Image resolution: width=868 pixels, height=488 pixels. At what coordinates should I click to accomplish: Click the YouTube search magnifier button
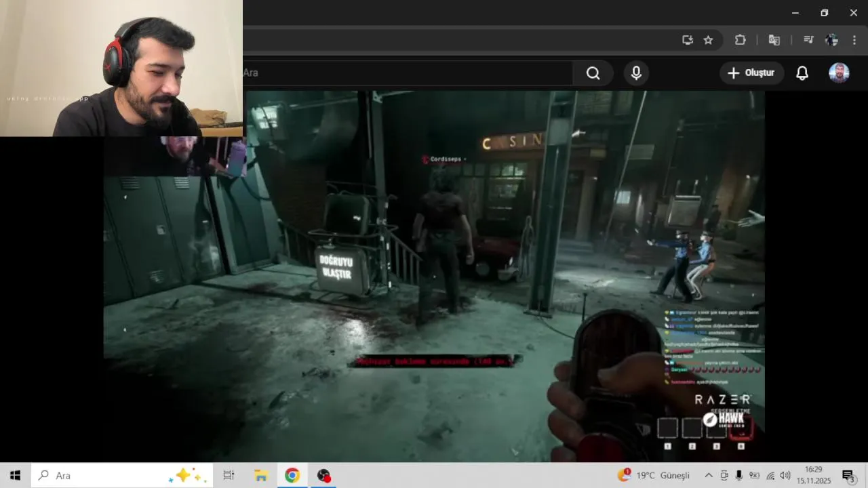(x=593, y=73)
